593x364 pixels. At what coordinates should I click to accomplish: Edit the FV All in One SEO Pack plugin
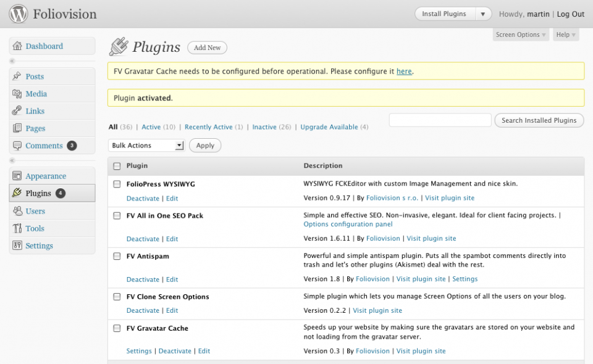click(172, 239)
